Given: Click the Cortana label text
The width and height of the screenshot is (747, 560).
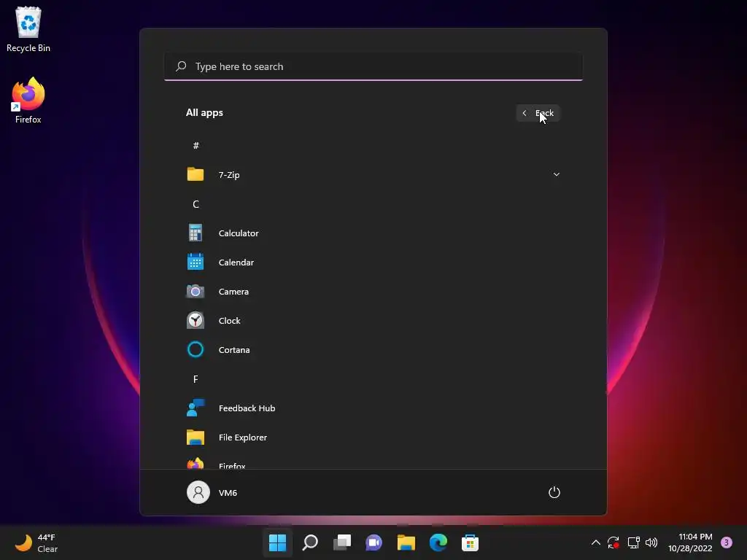Looking at the screenshot, I should tap(234, 349).
